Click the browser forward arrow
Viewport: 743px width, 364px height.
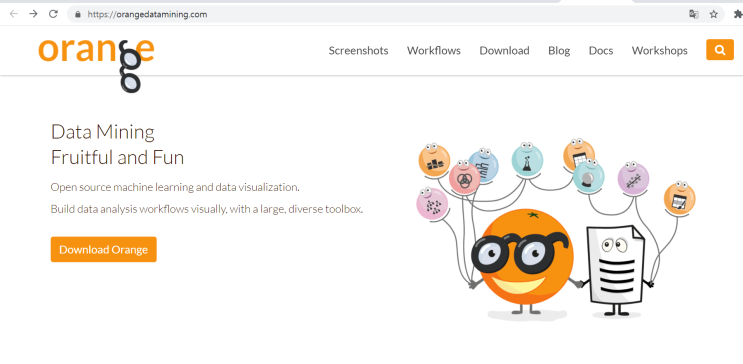point(33,14)
